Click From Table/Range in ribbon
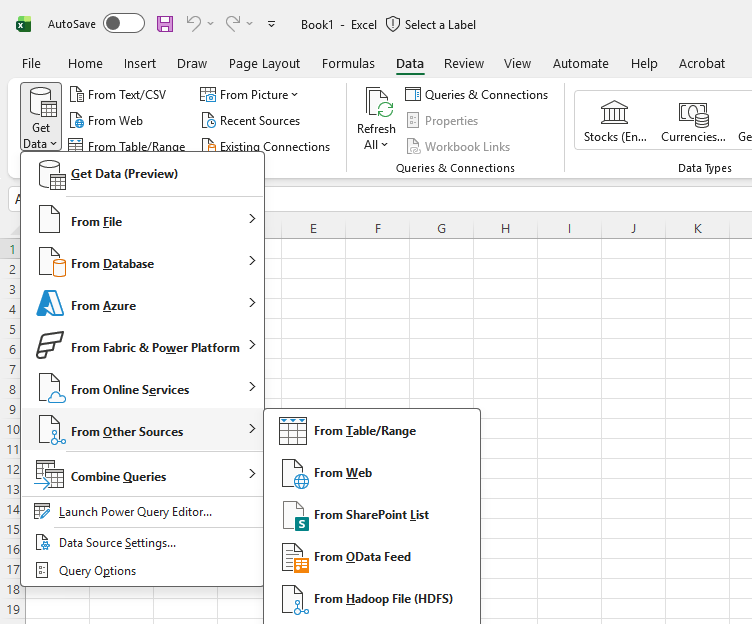752x624 pixels. click(127, 145)
